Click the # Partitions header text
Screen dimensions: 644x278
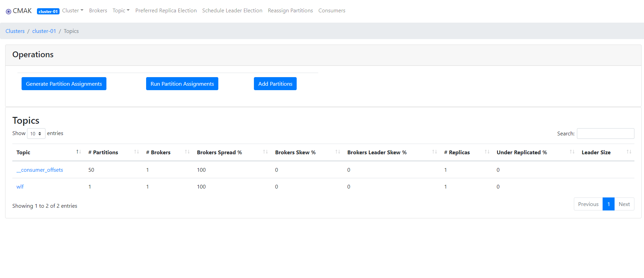(x=103, y=152)
